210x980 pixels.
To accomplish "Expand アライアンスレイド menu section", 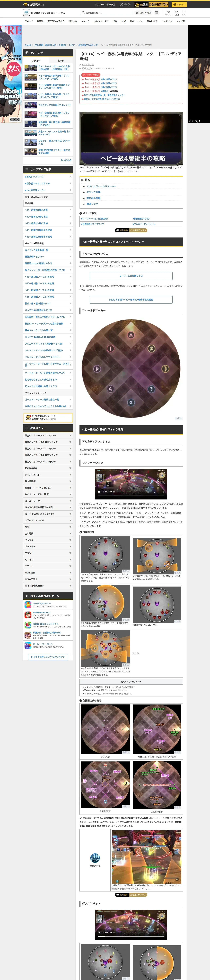I will point(48,520).
